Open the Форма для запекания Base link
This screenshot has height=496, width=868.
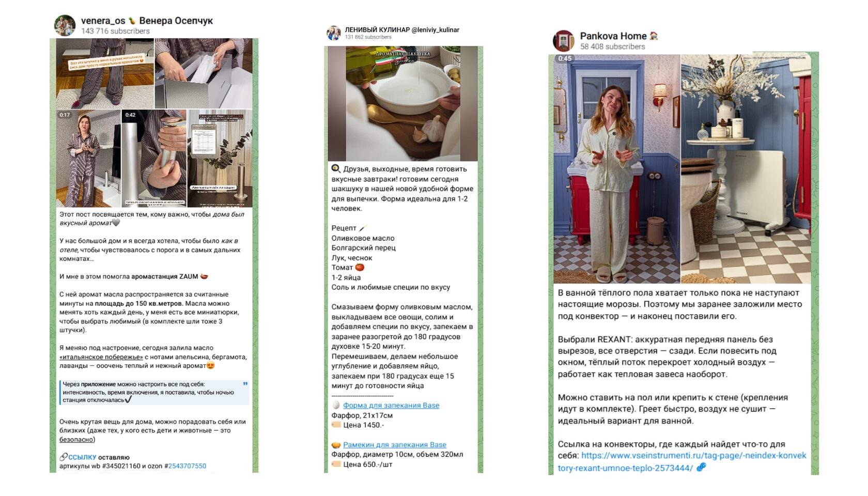click(391, 406)
